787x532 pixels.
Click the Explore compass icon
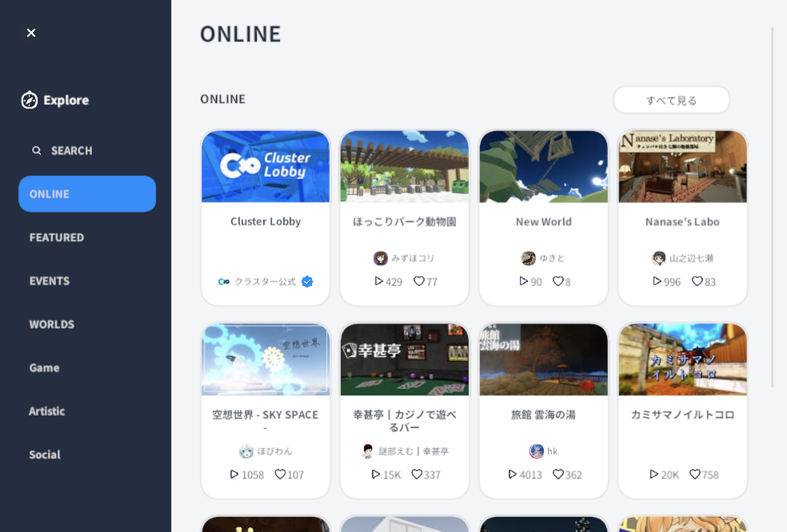coord(29,100)
